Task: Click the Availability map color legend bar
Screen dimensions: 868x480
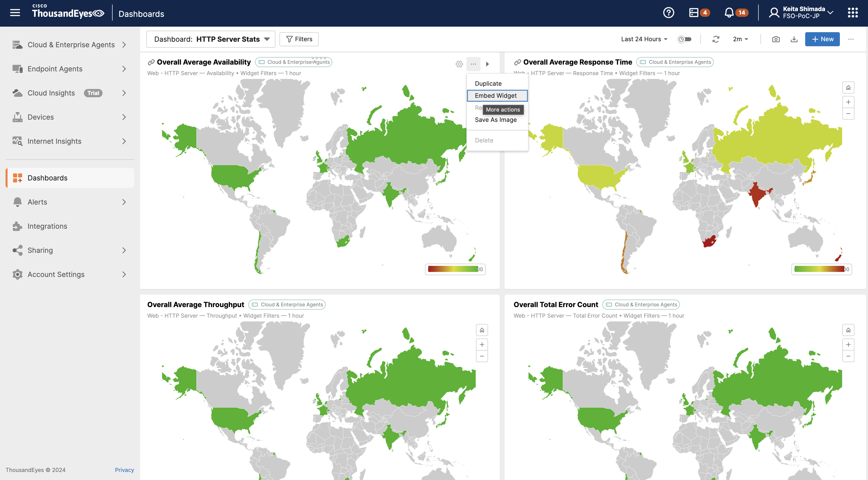Action: click(453, 269)
